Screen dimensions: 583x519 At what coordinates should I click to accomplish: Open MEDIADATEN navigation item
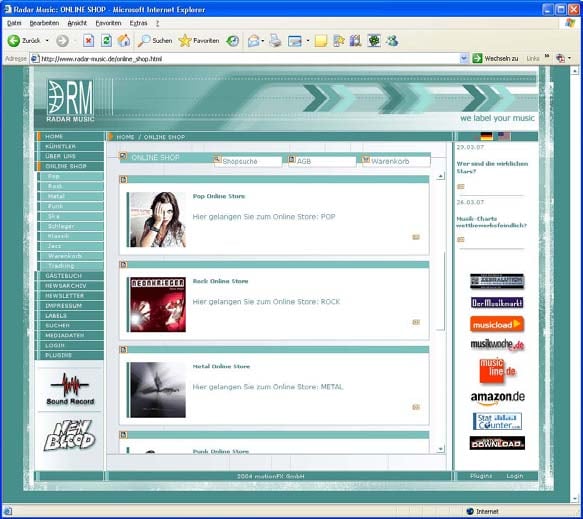click(x=70, y=335)
